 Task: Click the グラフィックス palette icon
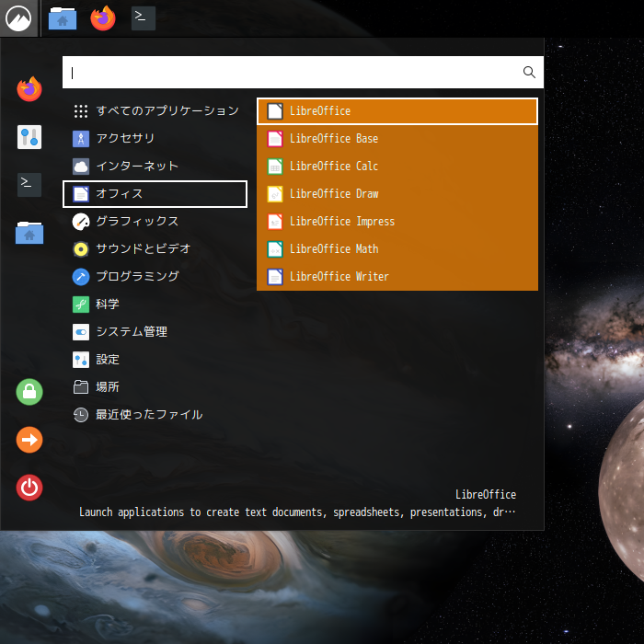point(81,222)
